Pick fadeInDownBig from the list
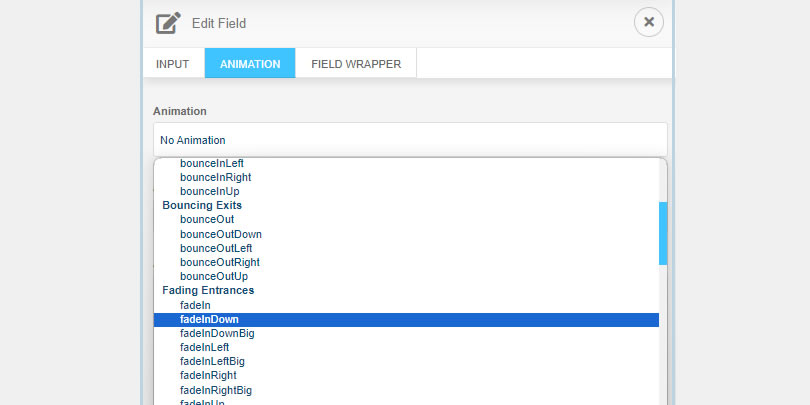 [x=406, y=334]
